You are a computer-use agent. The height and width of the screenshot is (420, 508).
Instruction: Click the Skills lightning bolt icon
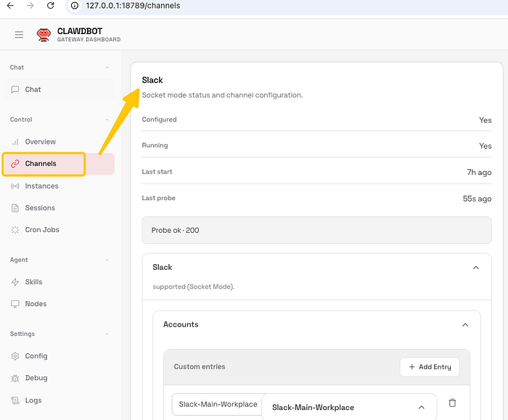click(15, 282)
